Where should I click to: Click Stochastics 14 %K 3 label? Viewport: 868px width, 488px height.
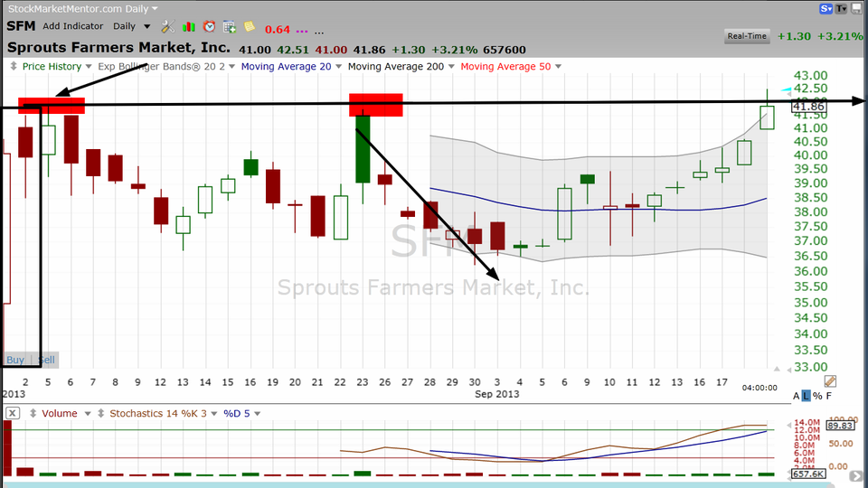157,413
